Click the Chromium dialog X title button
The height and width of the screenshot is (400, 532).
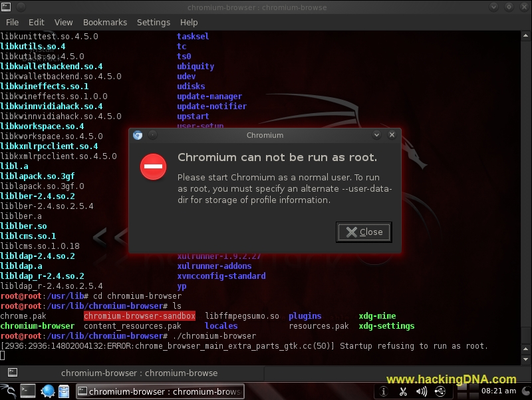click(392, 135)
